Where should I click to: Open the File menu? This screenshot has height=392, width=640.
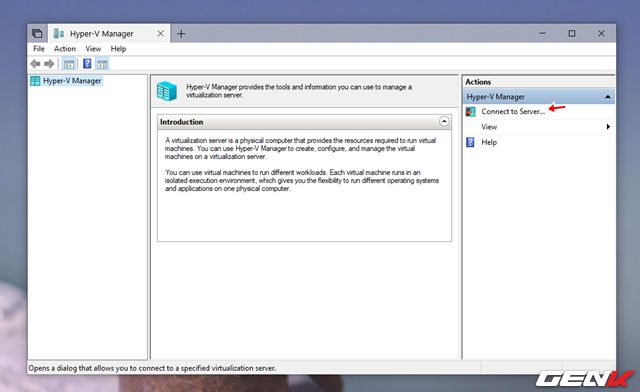click(x=39, y=49)
